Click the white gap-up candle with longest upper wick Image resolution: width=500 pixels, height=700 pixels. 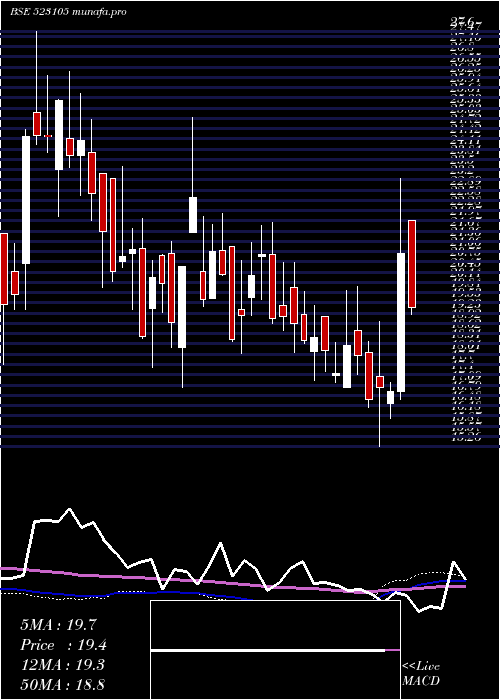pyautogui.click(x=193, y=215)
